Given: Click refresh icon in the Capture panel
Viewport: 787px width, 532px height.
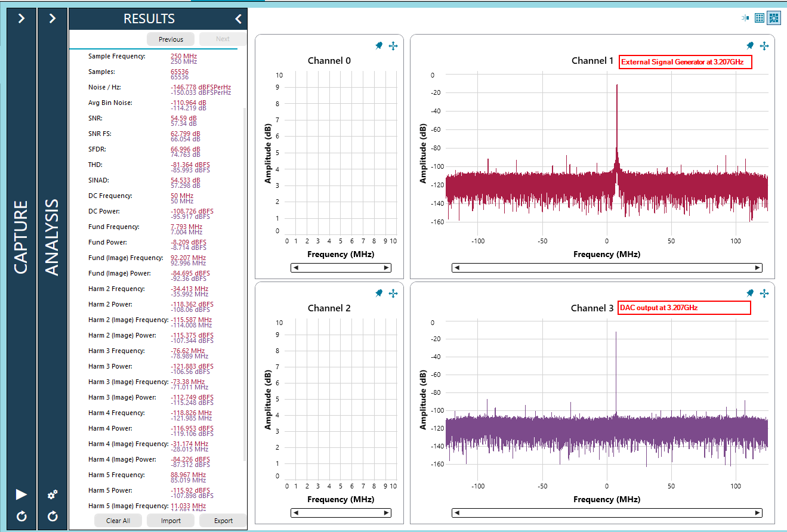Looking at the screenshot, I should pos(21,516).
